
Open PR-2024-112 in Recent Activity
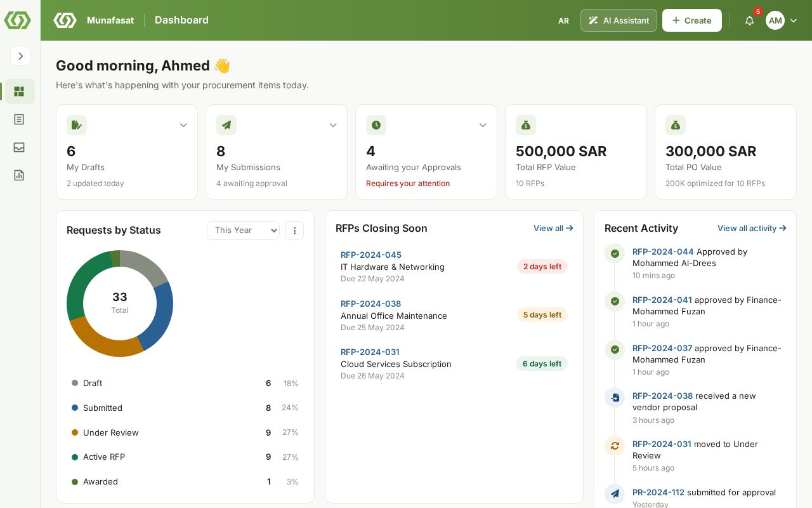click(x=658, y=492)
